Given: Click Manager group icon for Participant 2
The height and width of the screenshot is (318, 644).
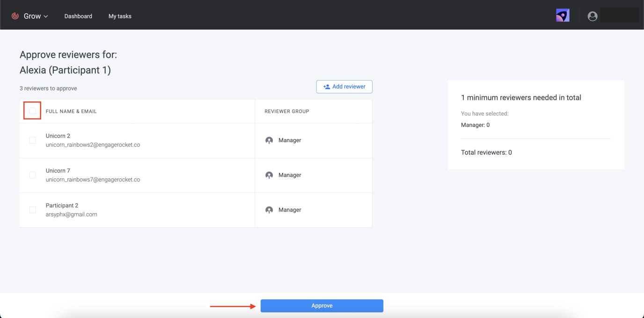Looking at the screenshot, I should 269,210.
